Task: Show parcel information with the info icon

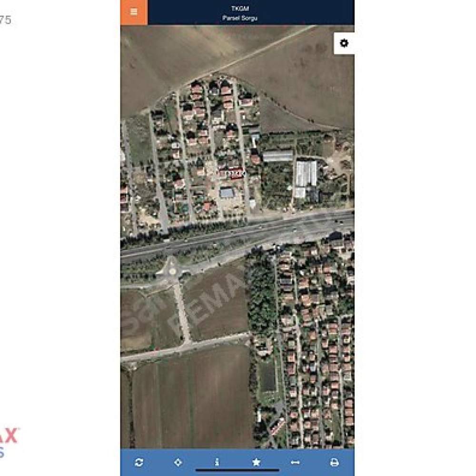Action: (x=217, y=462)
